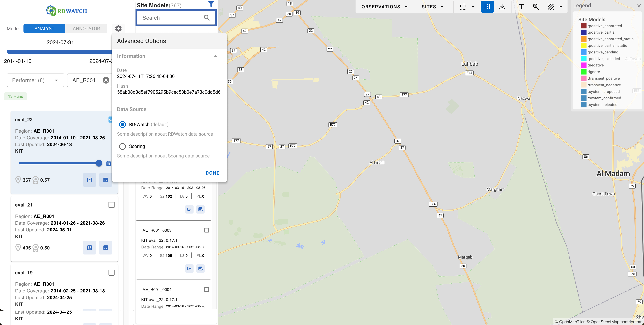Click the location pin icon beside 367

(18, 180)
